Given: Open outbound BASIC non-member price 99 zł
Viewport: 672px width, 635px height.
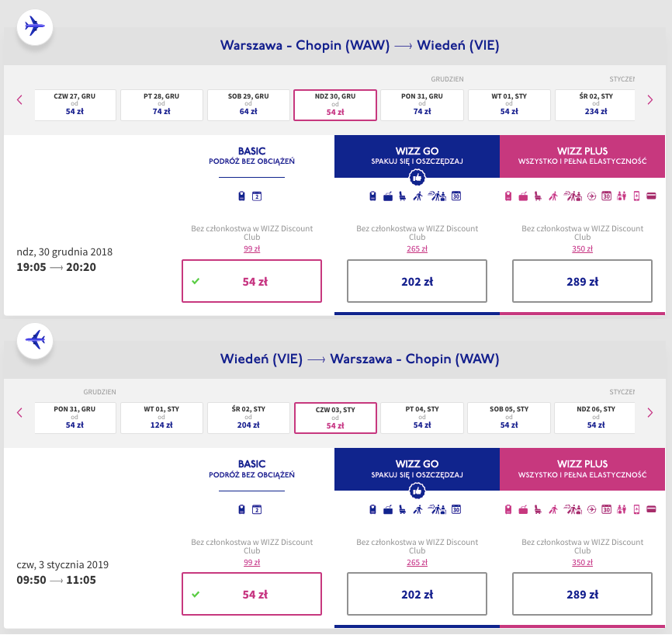Looking at the screenshot, I should click(251, 248).
